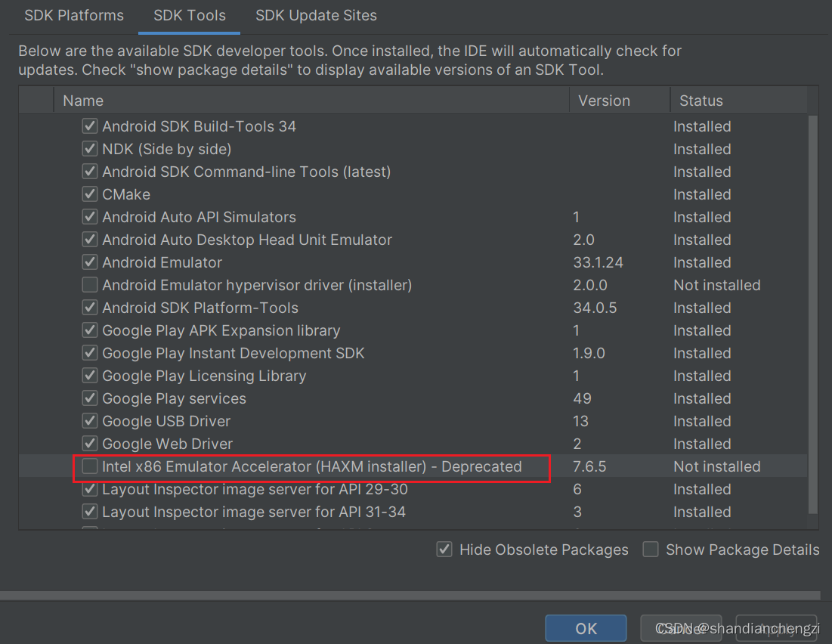Viewport: 832px width, 644px height.
Task: Select the SDK Tools tab
Action: point(190,15)
